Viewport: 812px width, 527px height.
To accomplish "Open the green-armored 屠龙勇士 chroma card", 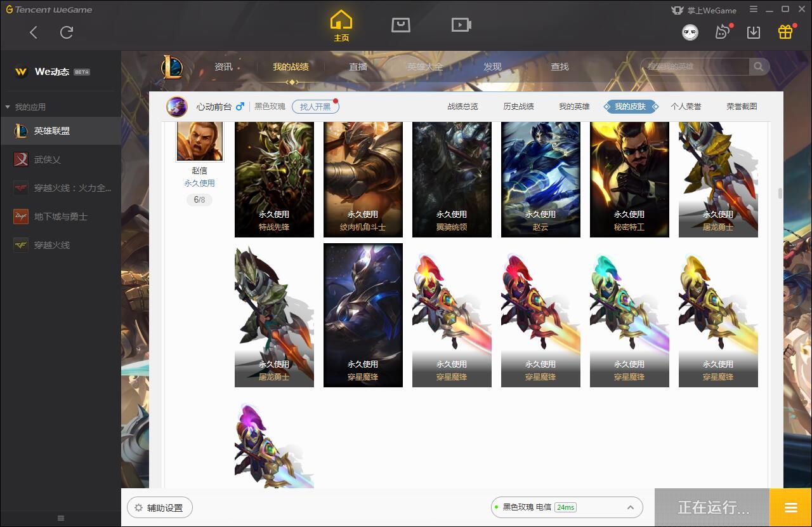I will [x=274, y=316].
